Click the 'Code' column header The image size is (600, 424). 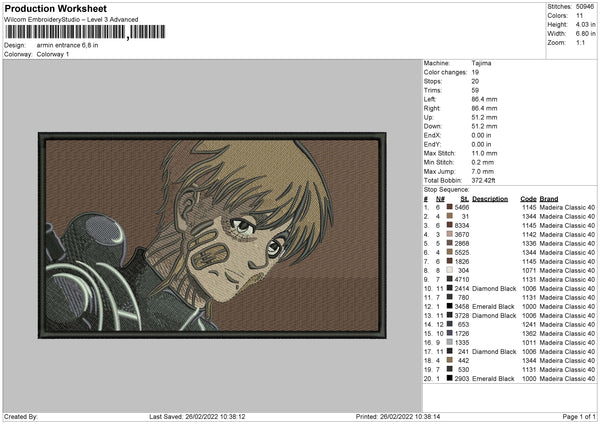click(x=528, y=199)
